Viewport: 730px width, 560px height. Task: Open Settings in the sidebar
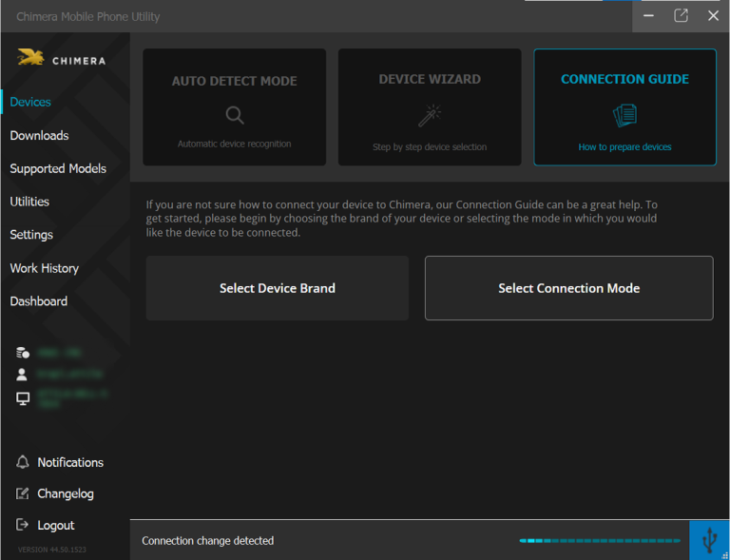click(31, 235)
